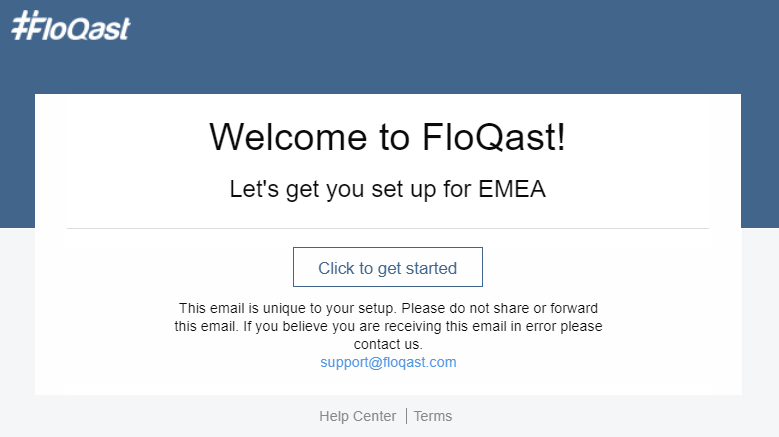The width and height of the screenshot is (779, 437).
Task: Click the horizontal divider below the subheading
Action: pyautogui.click(x=388, y=228)
